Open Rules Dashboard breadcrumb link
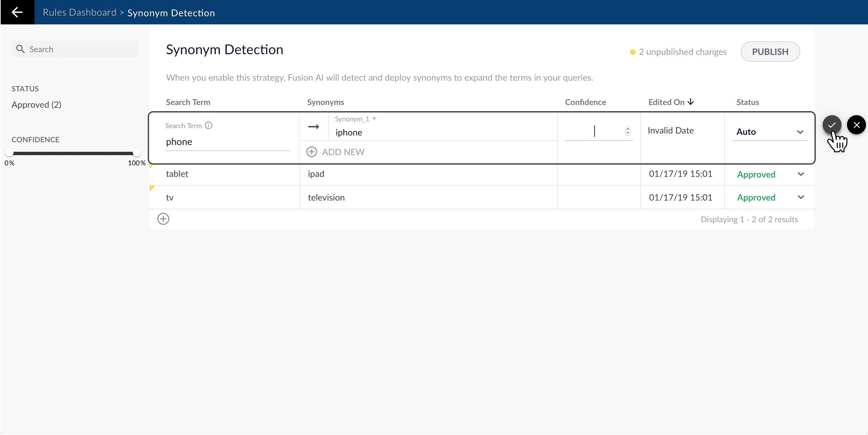The width and height of the screenshot is (868, 435). click(x=80, y=13)
